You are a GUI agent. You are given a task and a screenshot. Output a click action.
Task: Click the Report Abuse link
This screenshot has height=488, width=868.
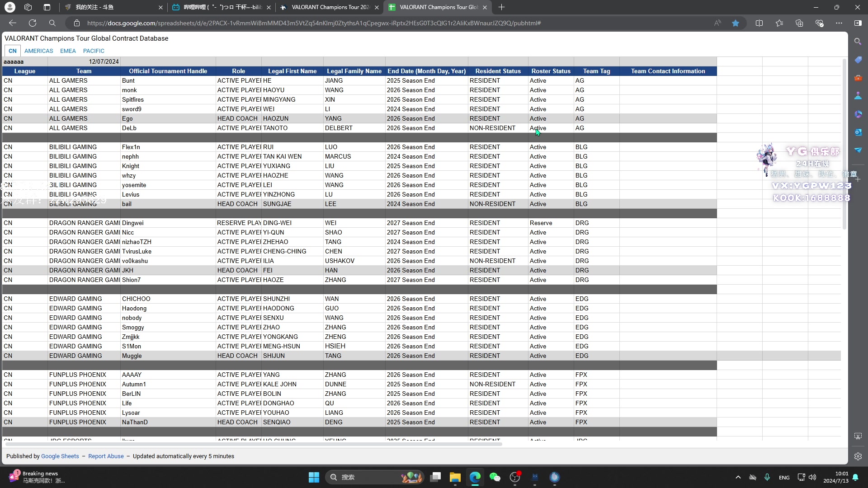click(106, 456)
